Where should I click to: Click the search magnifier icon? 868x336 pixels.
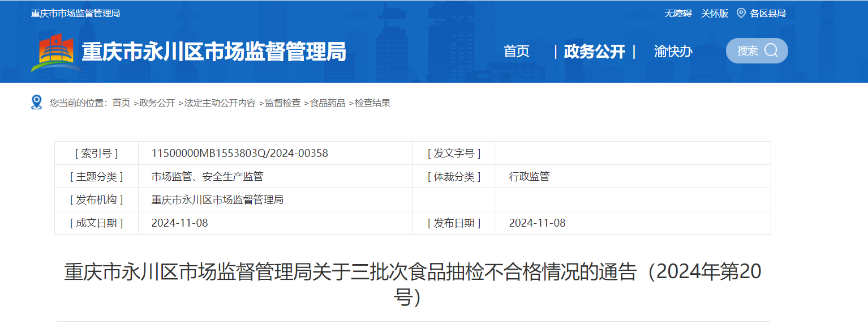click(x=771, y=50)
